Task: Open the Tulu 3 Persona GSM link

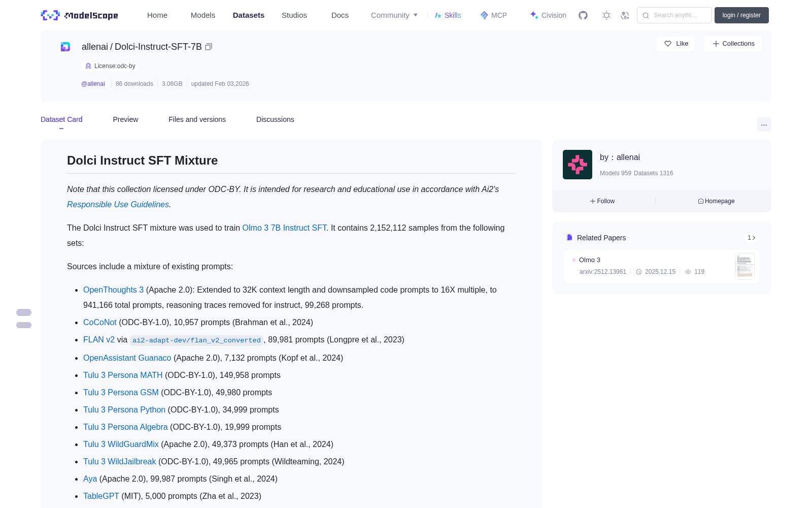Action: pos(121,392)
